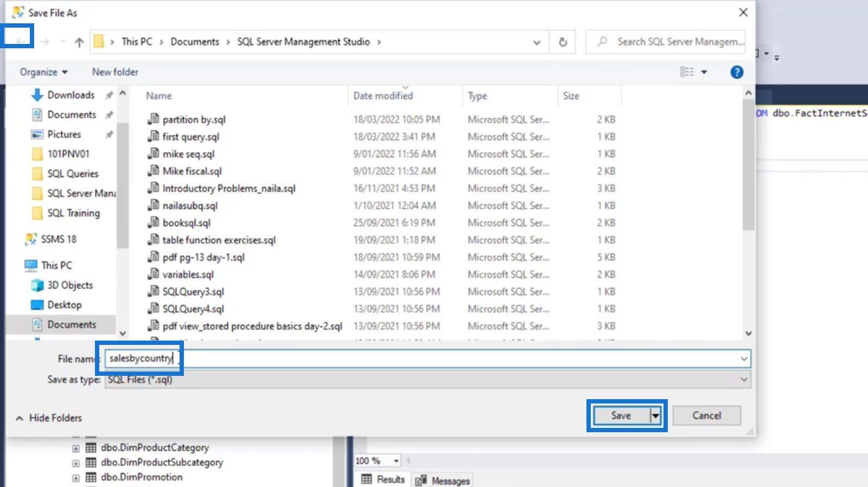Select the first query.sql file icon

[154, 136]
